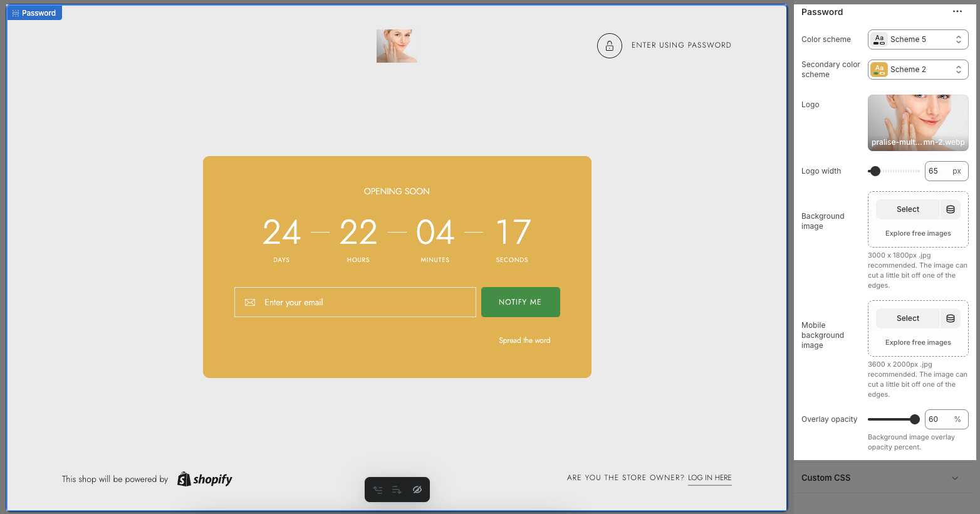Open the three-dot menu for Password

(x=957, y=12)
